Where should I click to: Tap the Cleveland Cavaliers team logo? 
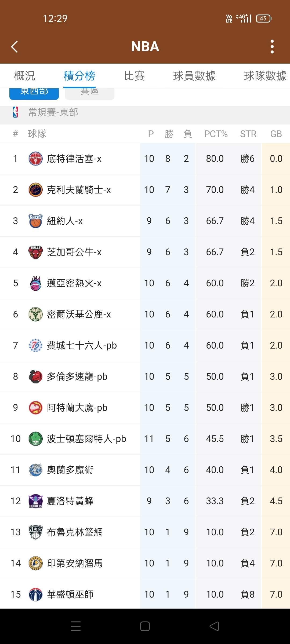click(35, 190)
